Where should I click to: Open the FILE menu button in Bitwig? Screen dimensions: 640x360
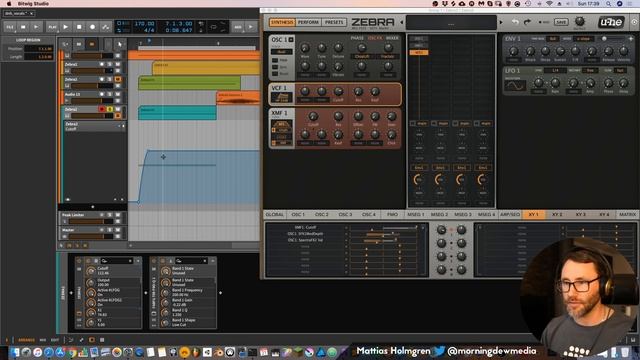[x=10, y=27]
